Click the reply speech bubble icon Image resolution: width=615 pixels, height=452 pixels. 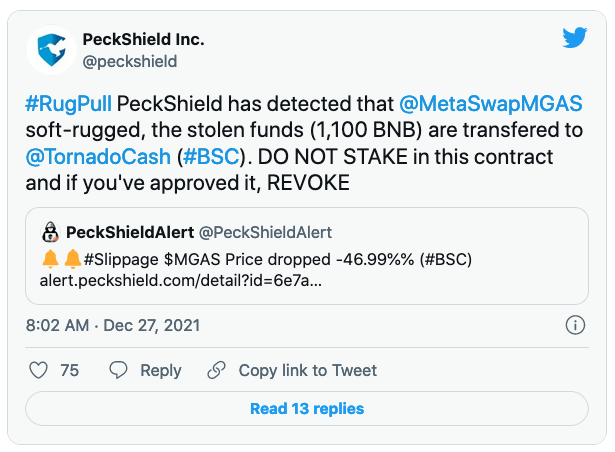click(x=118, y=370)
